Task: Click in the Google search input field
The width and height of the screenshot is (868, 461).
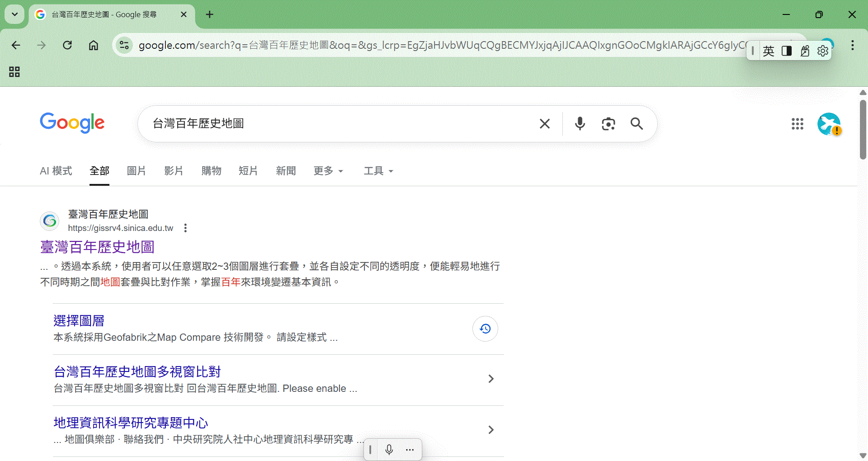Action: (339, 123)
